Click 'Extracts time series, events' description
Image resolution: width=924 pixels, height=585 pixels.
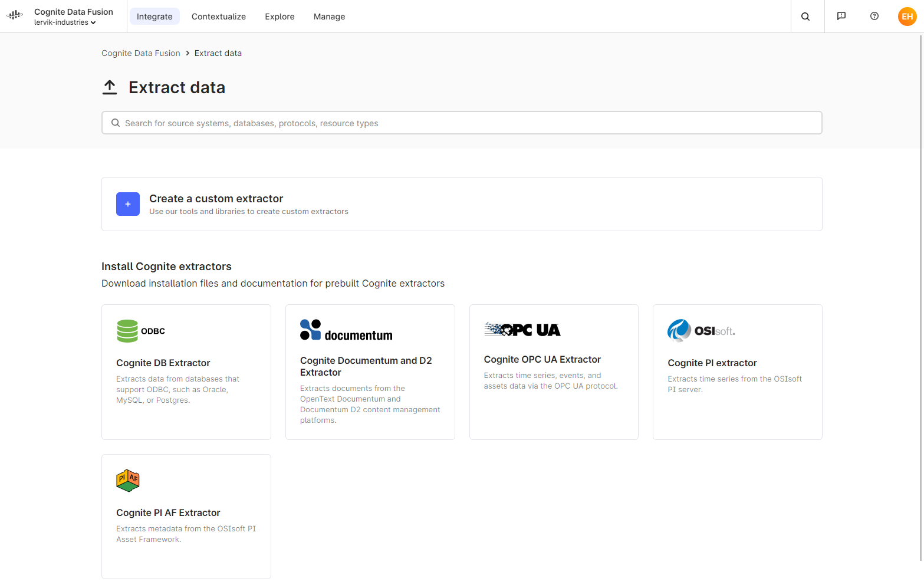(x=551, y=381)
